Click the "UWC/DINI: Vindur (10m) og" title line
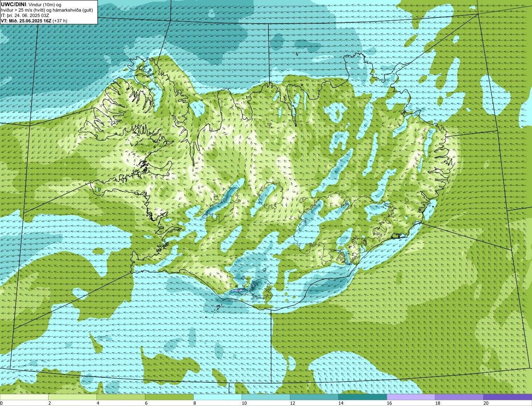This screenshot has height=406, width=532. pos(31,4)
